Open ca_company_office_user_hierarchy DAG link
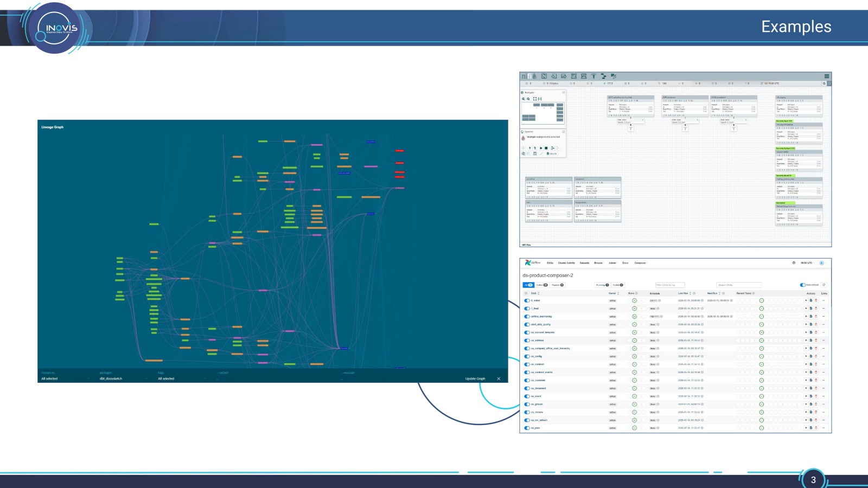Image resolution: width=868 pixels, height=488 pixels. 551,348
